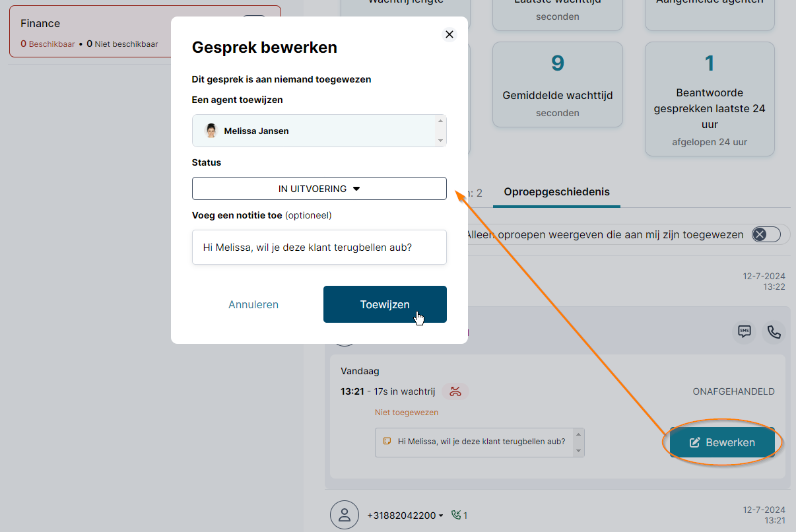Click the 12-7-2024 13:21 timestamp
The image size is (796, 532).
[x=764, y=515]
